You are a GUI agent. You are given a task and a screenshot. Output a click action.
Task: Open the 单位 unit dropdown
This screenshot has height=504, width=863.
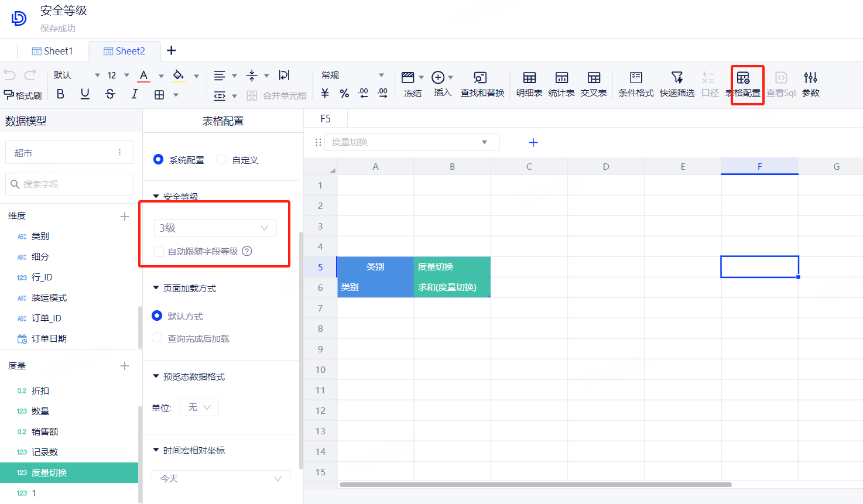click(199, 407)
